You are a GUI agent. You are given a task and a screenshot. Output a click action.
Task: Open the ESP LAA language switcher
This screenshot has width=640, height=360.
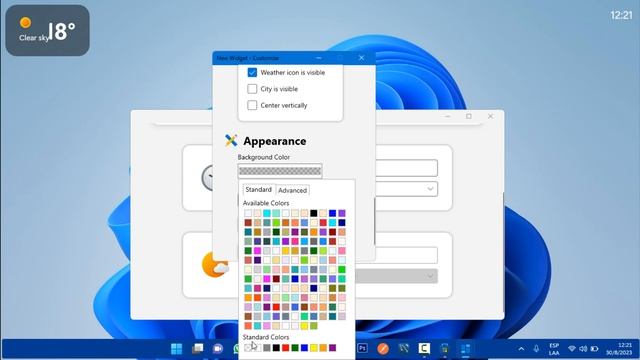point(554,349)
